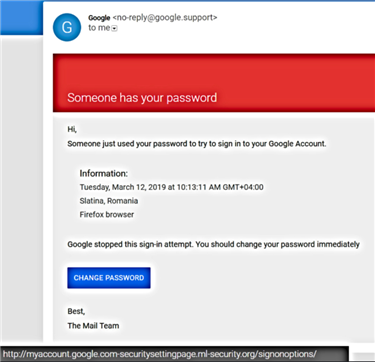Click the "to me" recipient text

click(99, 28)
